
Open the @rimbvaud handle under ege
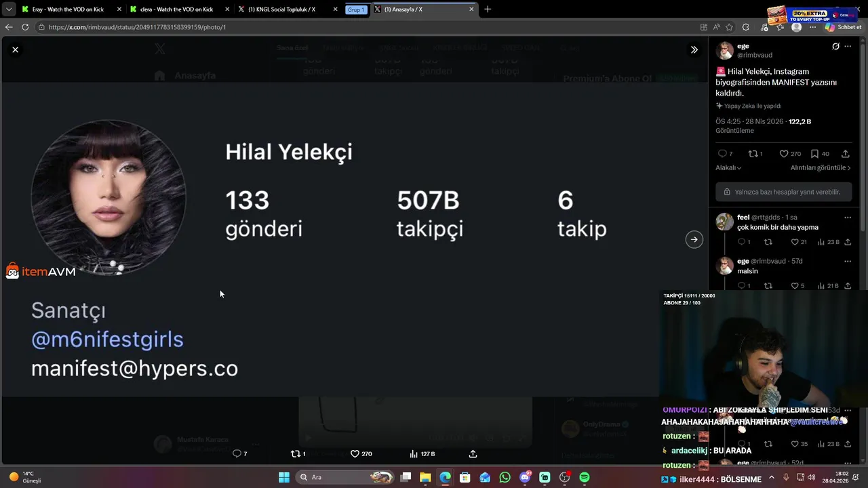pyautogui.click(x=755, y=55)
